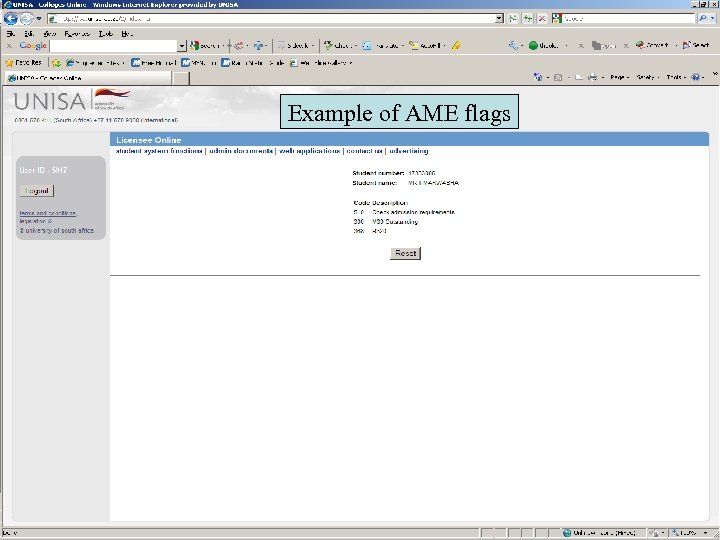Screen dimensions: 720x540
Task: Click the Google toolbar Search button
Action: (206, 46)
